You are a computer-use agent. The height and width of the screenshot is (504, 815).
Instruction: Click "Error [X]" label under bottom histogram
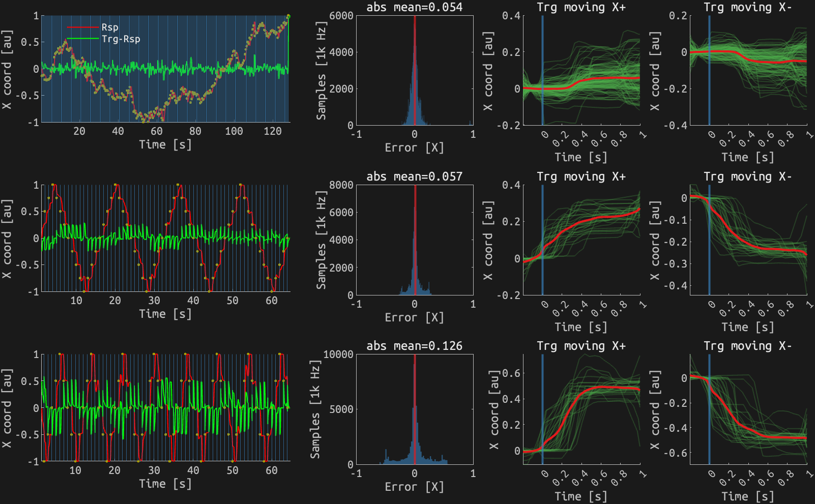[x=414, y=487]
